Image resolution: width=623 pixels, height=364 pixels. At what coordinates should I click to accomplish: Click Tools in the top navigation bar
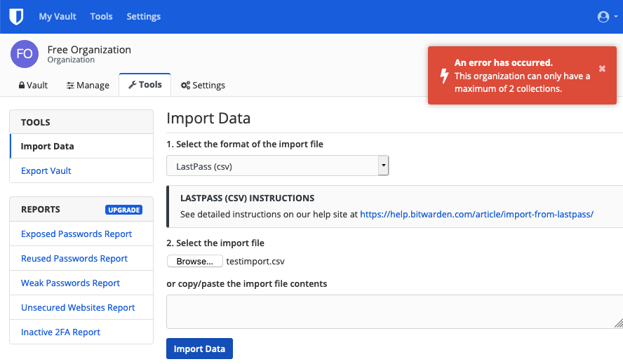(x=101, y=16)
